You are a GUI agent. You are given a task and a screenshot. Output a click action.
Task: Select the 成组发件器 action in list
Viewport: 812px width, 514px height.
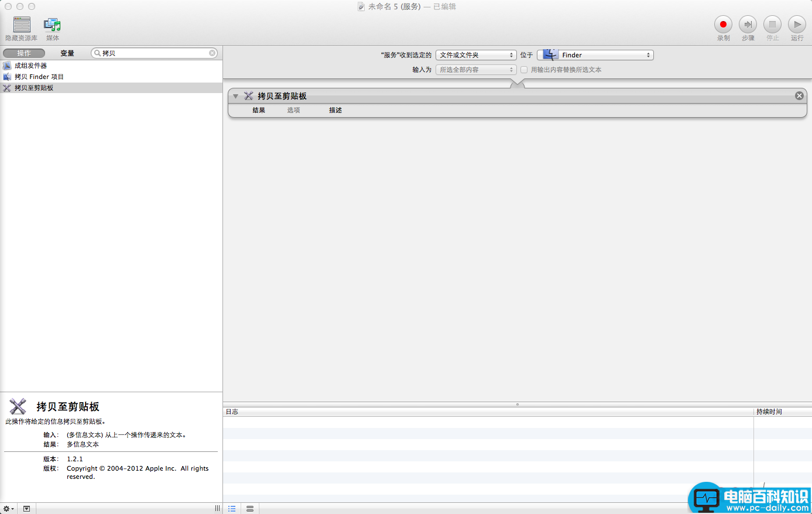[111, 66]
